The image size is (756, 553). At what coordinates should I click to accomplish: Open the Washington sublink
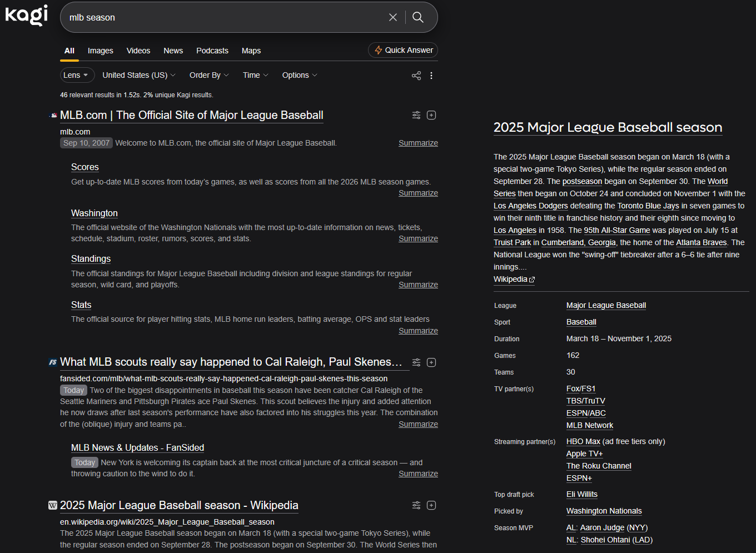click(x=94, y=213)
